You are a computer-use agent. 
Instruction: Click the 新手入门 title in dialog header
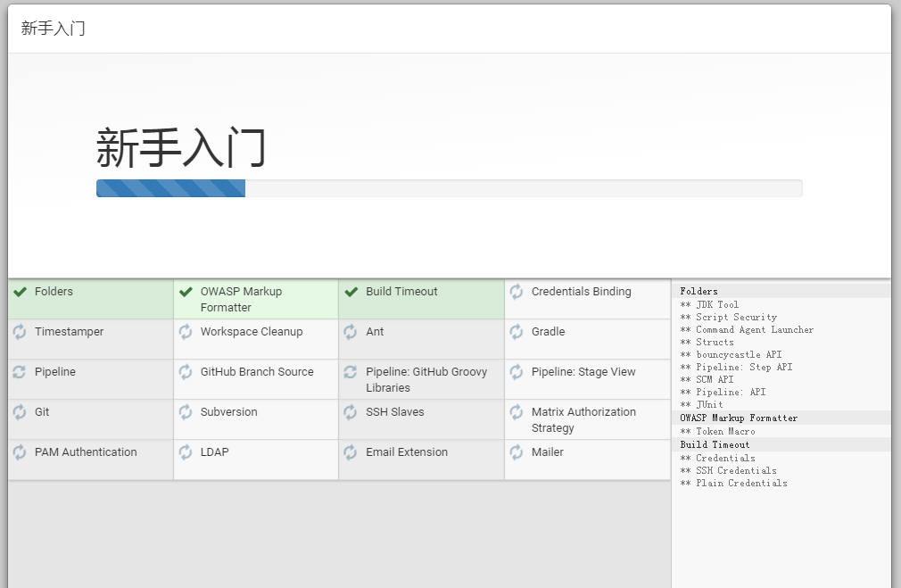pyautogui.click(x=53, y=29)
